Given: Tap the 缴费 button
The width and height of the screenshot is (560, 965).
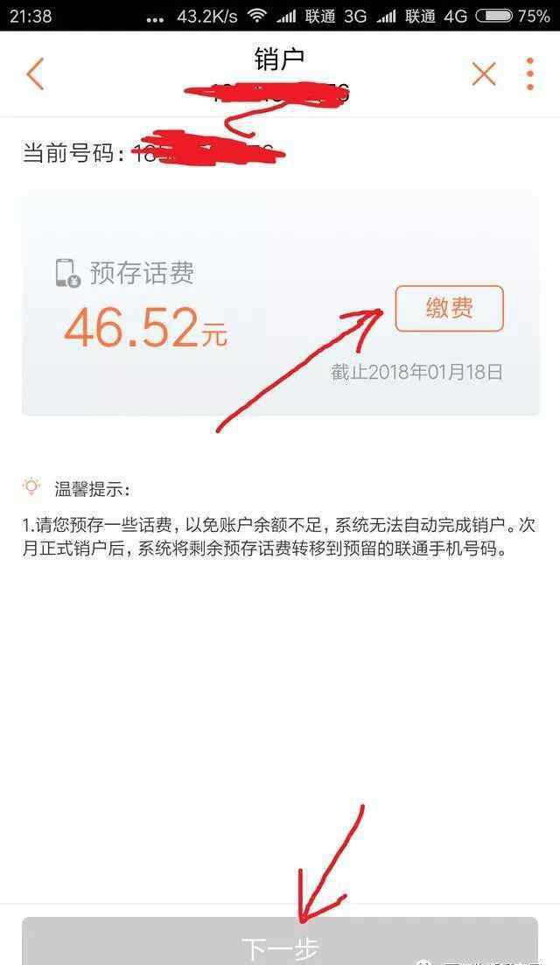Looking at the screenshot, I should point(449,308).
